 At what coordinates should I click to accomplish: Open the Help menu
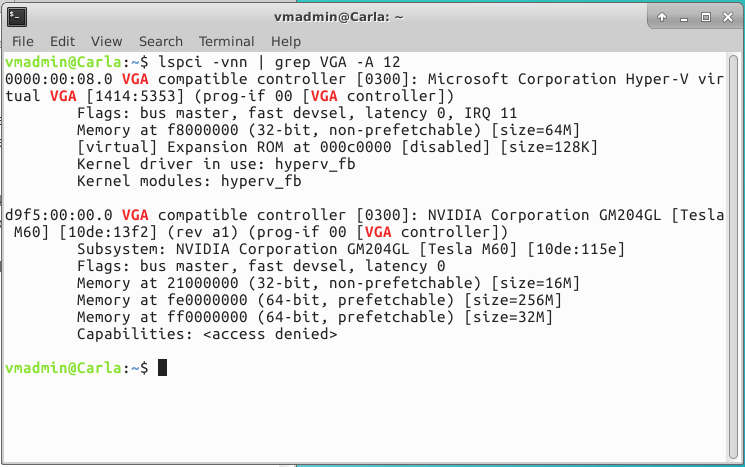(x=286, y=42)
